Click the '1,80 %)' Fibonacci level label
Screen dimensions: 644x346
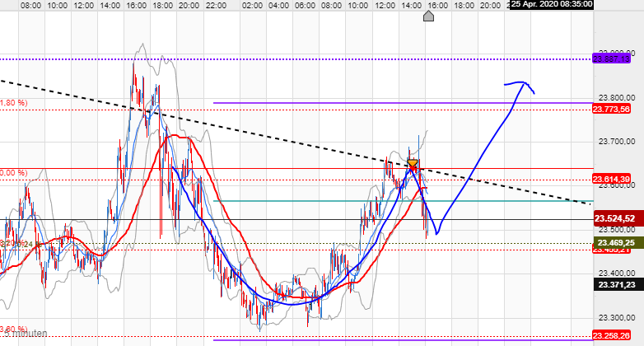coord(13,103)
